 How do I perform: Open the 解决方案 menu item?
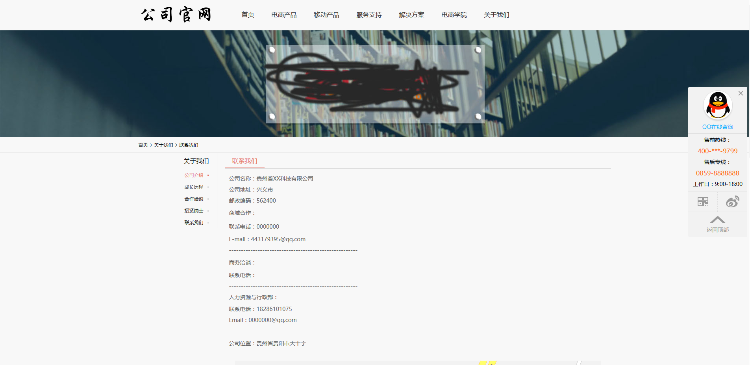tap(411, 15)
